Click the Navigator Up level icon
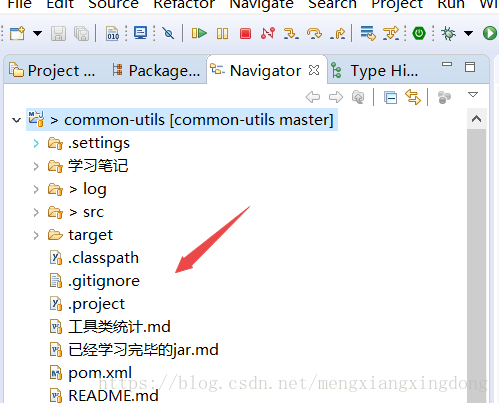 (x=358, y=97)
